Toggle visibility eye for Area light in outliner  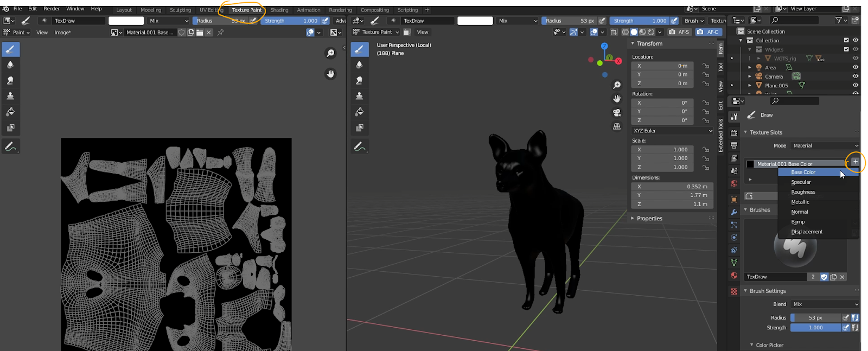click(x=856, y=67)
